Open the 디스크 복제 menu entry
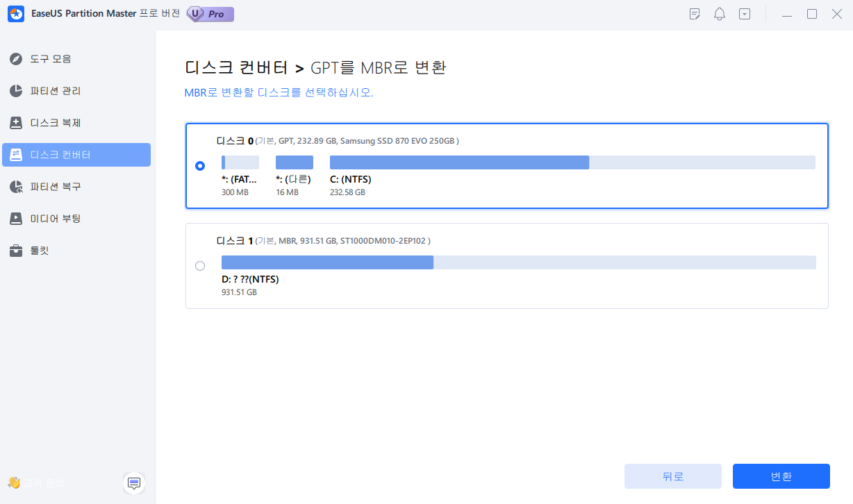Image resolution: width=853 pixels, height=504 pixels. click(x=63, y=123)
